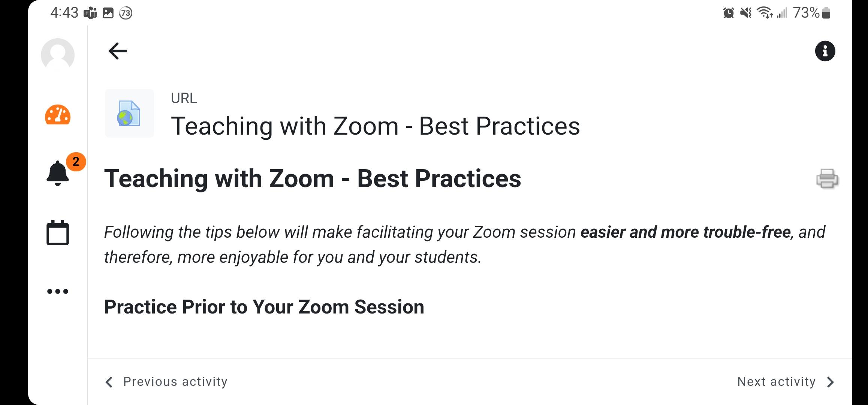Tap the URL page title Teaching with Zoom

[x=376, y=126]
